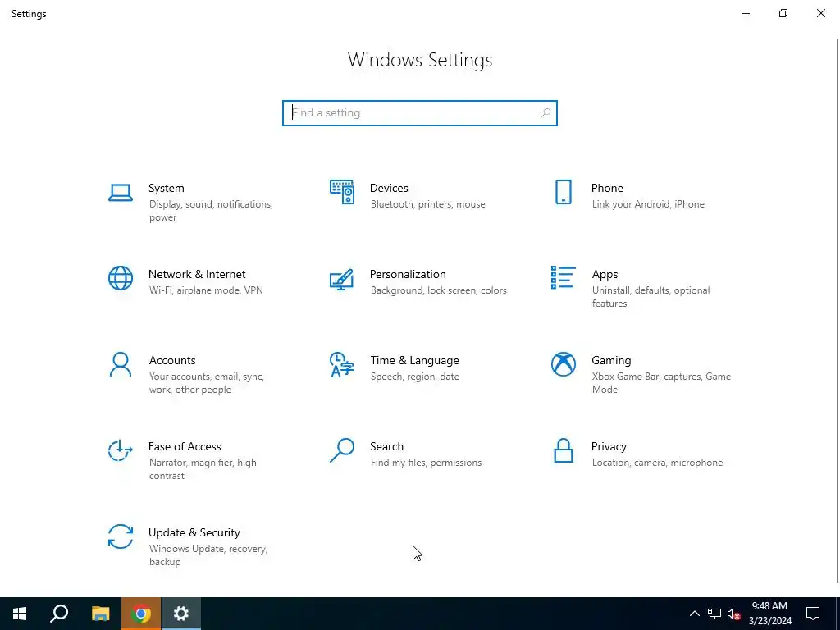Click 'Location, camera, microphone' description
The width and height of the screenshot is (840, 630).
[657, 463]
